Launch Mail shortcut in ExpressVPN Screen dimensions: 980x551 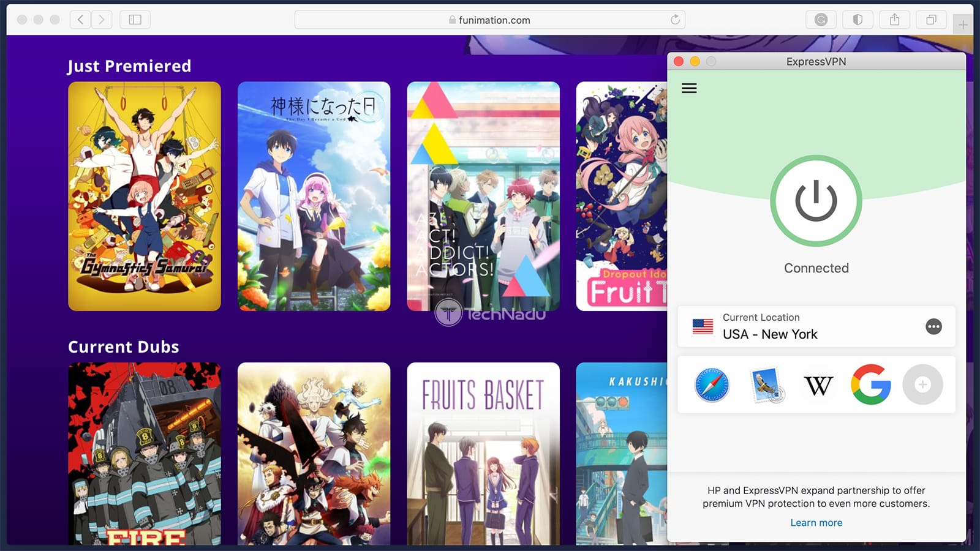766,384
